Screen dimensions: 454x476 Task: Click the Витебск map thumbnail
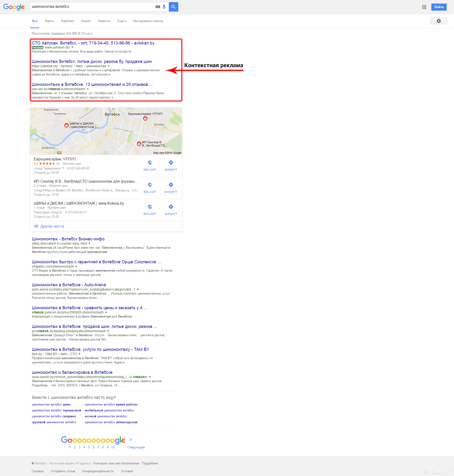pyautogui.click(x=106, y=131)
